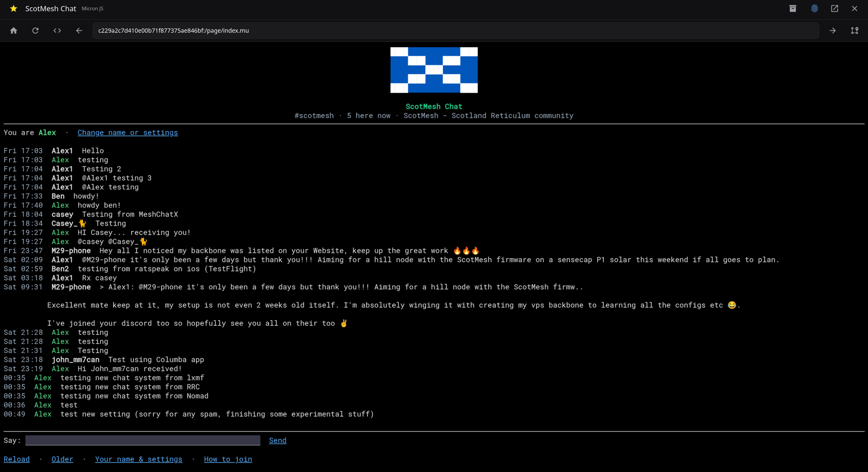Screen dimensions: 868x472
Task: Close the ScotMesh Chat window
Action: tap(855, 9)
